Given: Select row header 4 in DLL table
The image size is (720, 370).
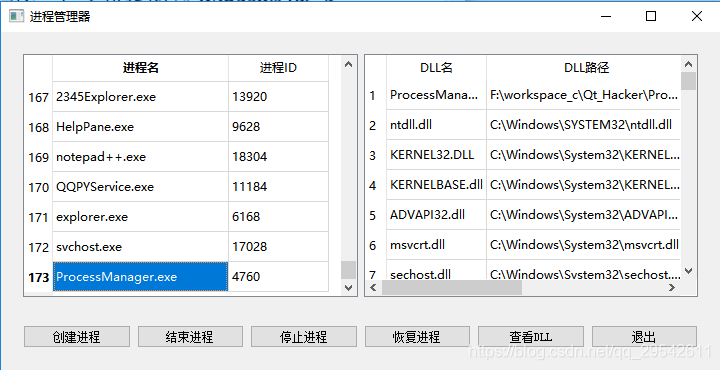Looking at the screenshot, I should pos(376,185).
